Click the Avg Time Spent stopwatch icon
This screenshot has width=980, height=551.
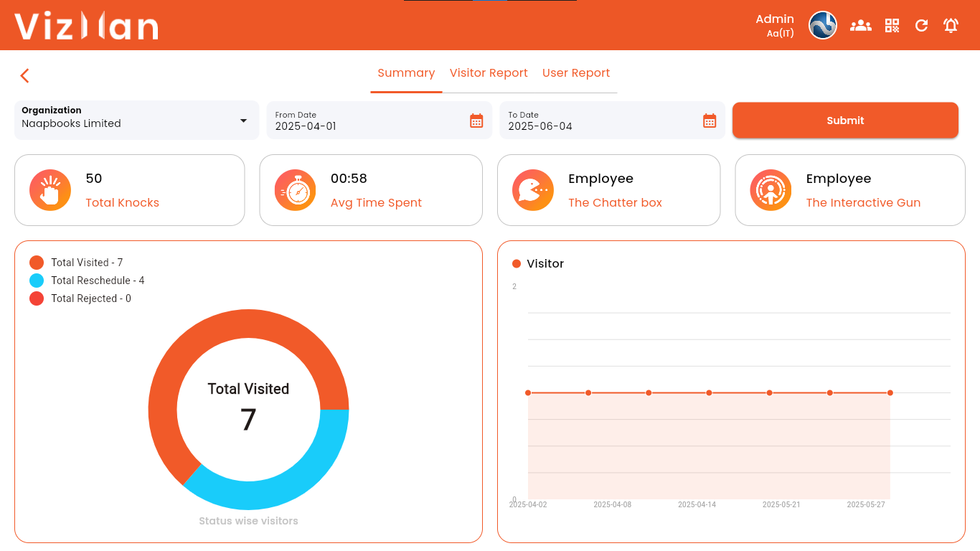tap(295, 190)
